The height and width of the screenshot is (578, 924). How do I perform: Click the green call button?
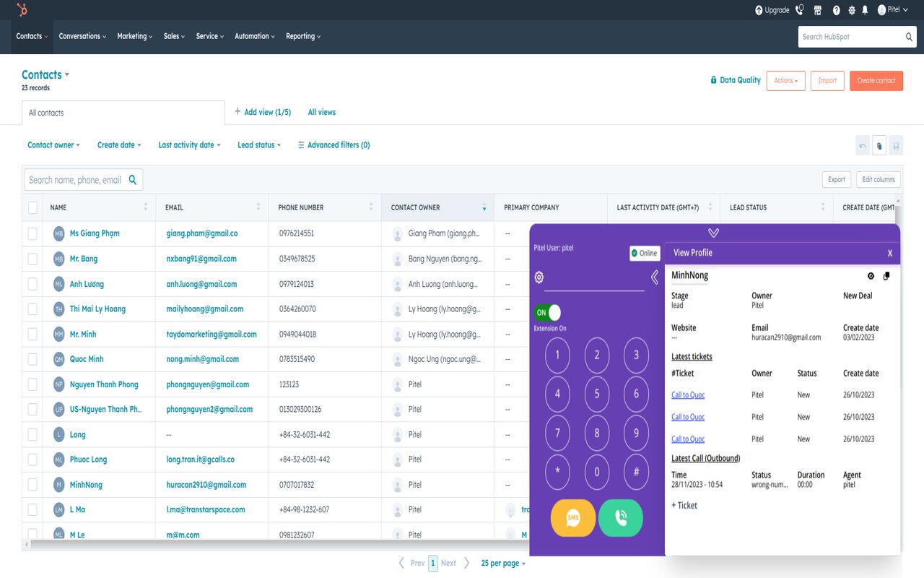(621, 518)
